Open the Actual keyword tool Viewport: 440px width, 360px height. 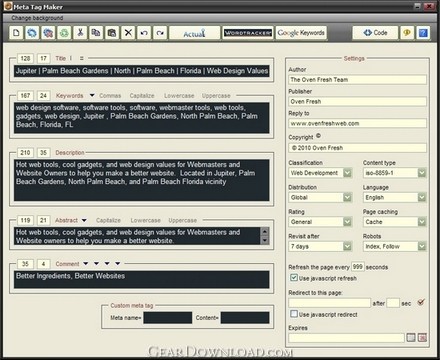click(x=195, y=33)
